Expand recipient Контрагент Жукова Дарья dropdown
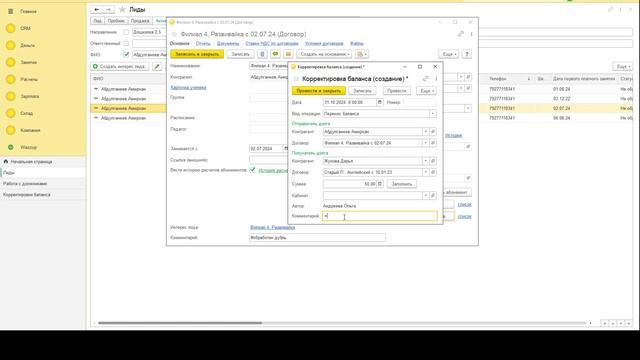Screen dimensions: 640x360 (425, 161)
